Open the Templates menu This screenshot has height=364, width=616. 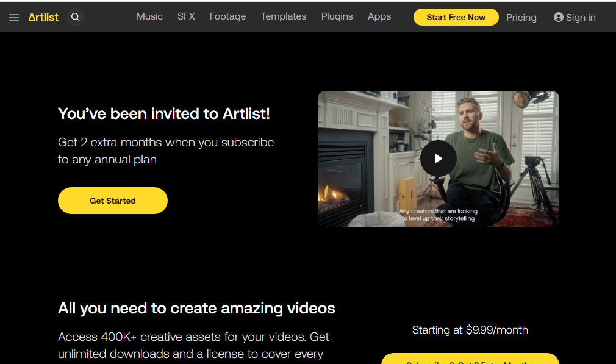pyautogui.click(x=284, y=16)
